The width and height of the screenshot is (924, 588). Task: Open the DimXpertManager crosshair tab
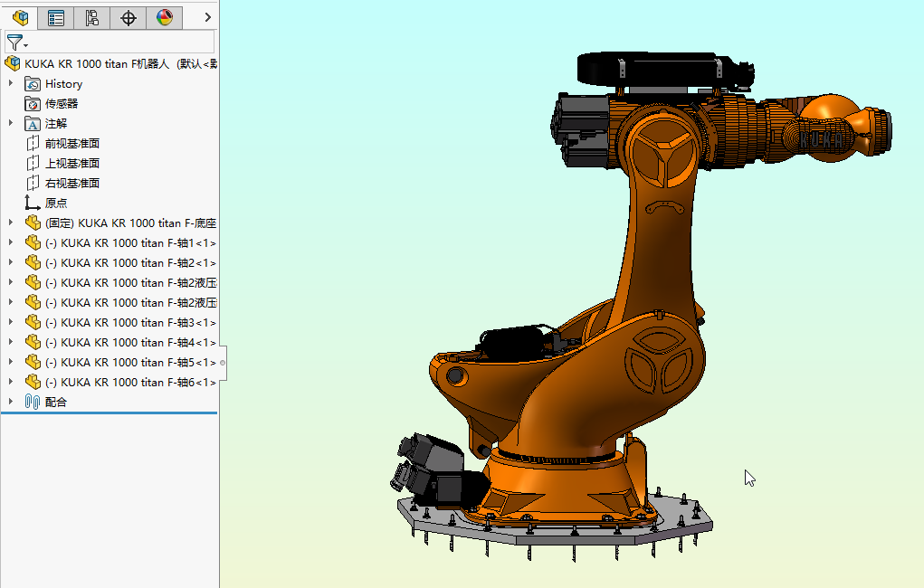(129, 17)
